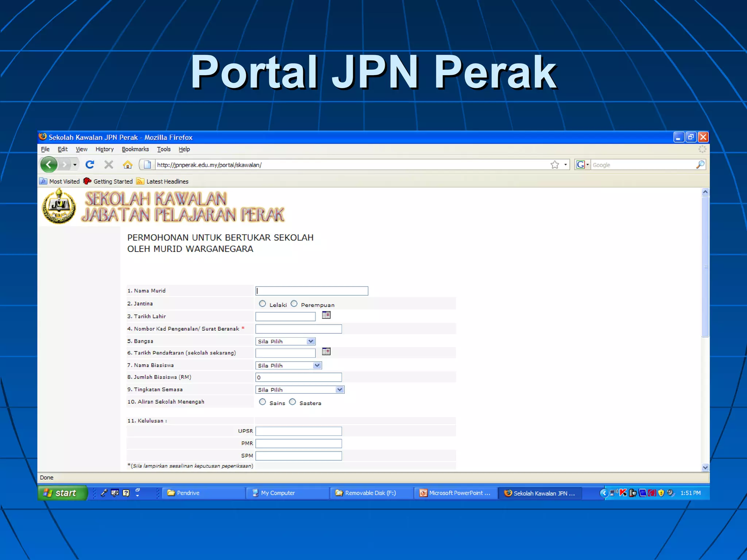Click the vertical scrollbar thumb
The image size is (747, 560).
click(x=705, y=267)
